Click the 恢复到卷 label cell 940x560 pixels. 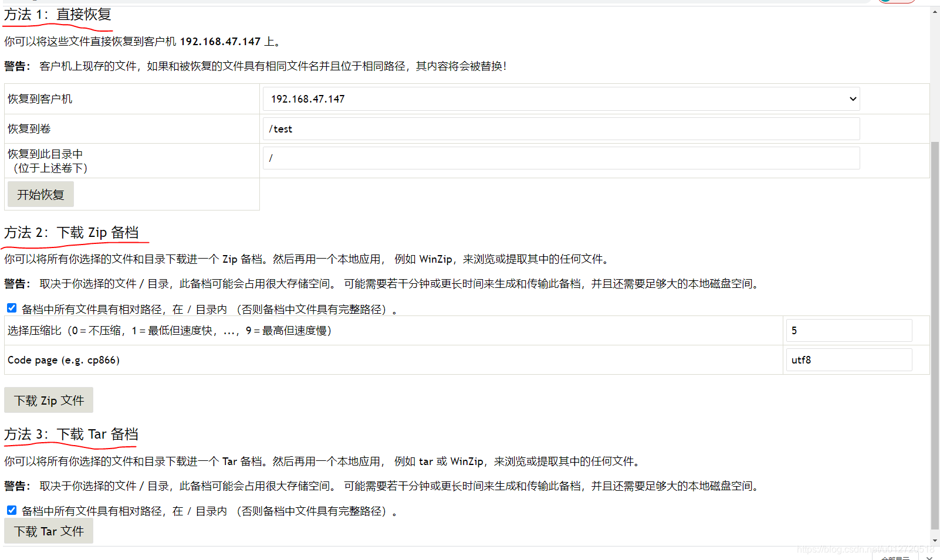[x=132, y=129]
